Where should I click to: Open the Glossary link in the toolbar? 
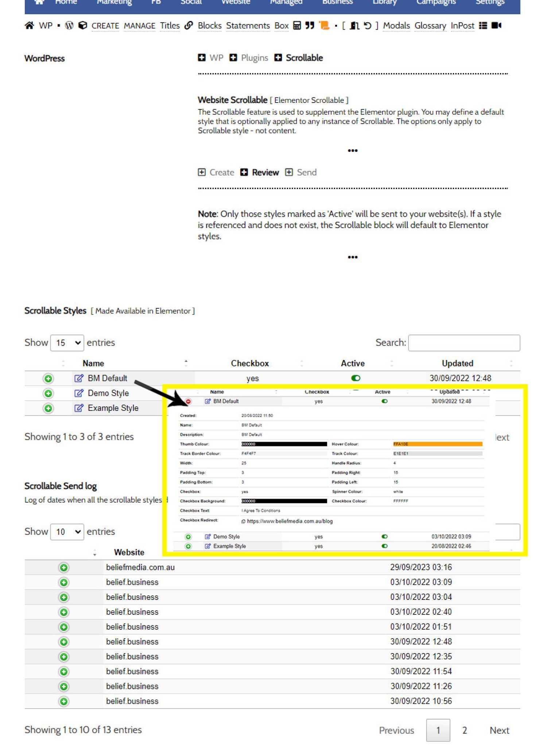(430, 26)
